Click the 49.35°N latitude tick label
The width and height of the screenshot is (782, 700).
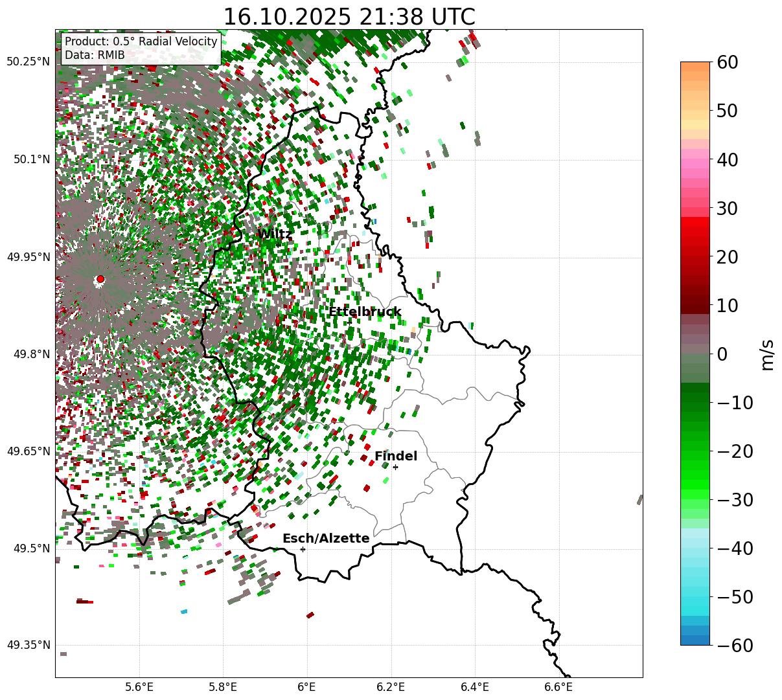click(x=29, y=645)
